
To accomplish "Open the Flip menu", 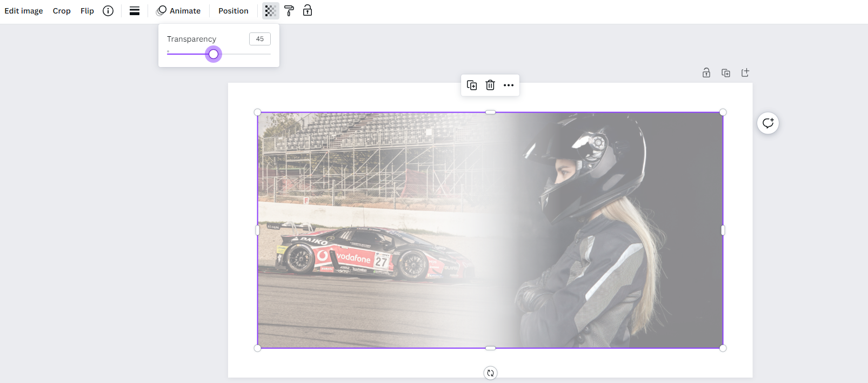I will [87, 11].
